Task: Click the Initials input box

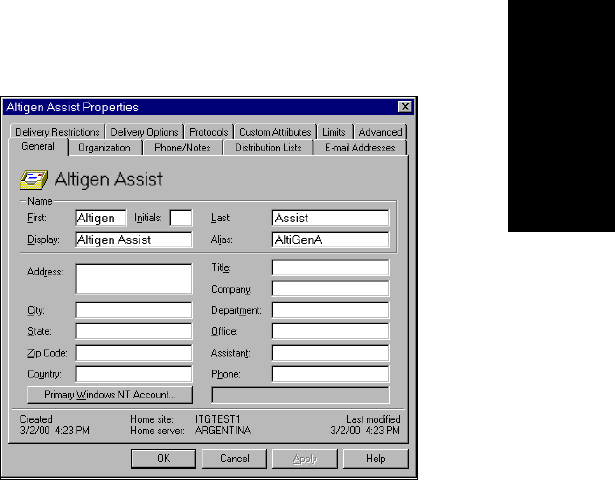Action: pos(181,218)
